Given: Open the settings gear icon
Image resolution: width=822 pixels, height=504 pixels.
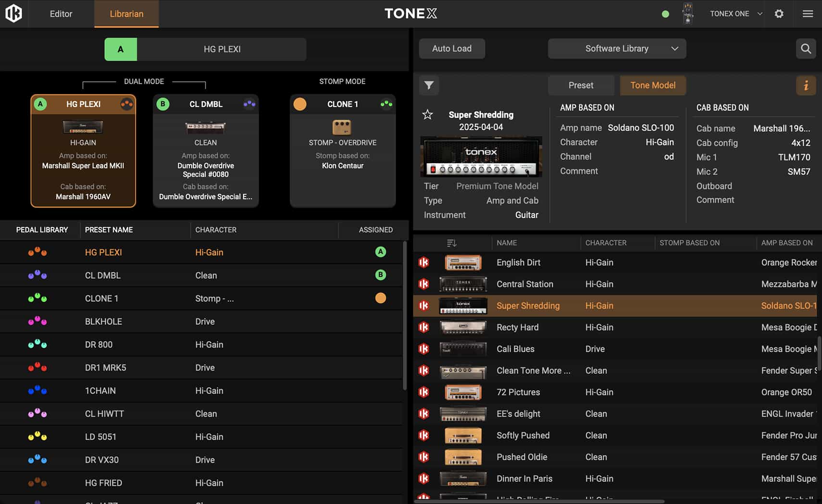Looking at the screenshot, I should [779, 14].
